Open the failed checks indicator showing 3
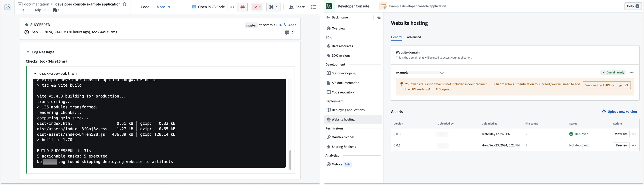 [257, 7]
